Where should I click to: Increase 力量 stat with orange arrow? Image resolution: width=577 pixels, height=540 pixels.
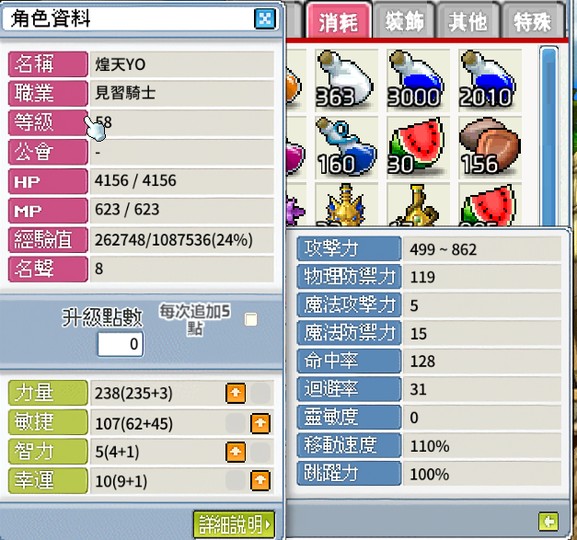pos(236,393)
